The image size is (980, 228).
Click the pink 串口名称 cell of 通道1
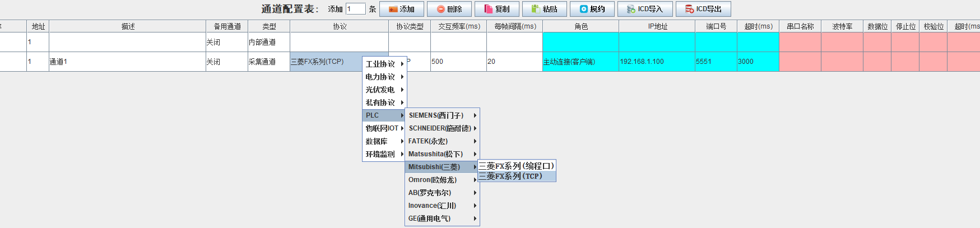click(x=800, y=62)
